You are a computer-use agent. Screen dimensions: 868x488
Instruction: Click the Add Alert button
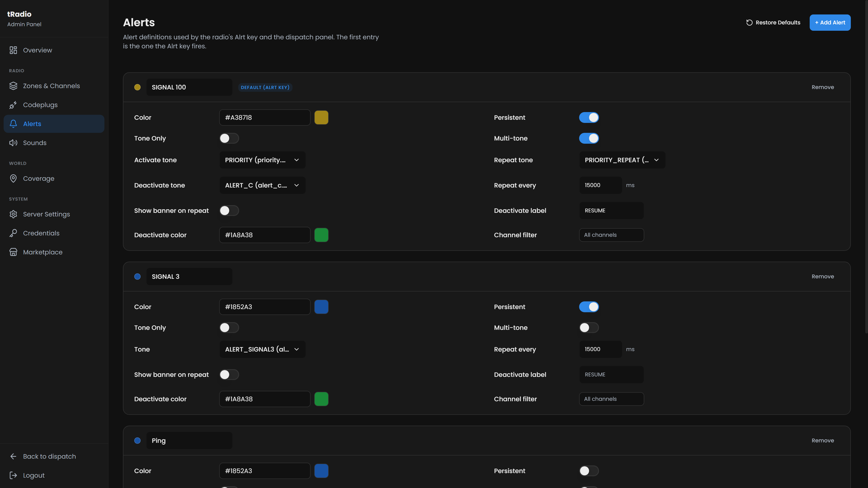click(830, 23)
